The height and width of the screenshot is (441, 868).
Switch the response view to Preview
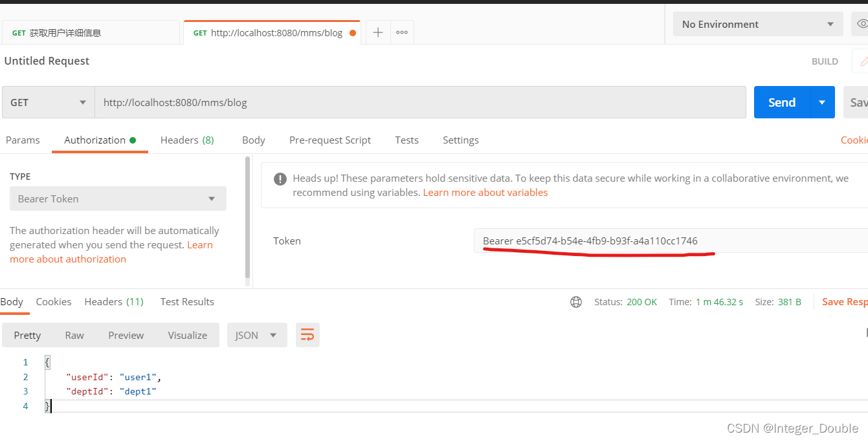click(x=125, y=335)
